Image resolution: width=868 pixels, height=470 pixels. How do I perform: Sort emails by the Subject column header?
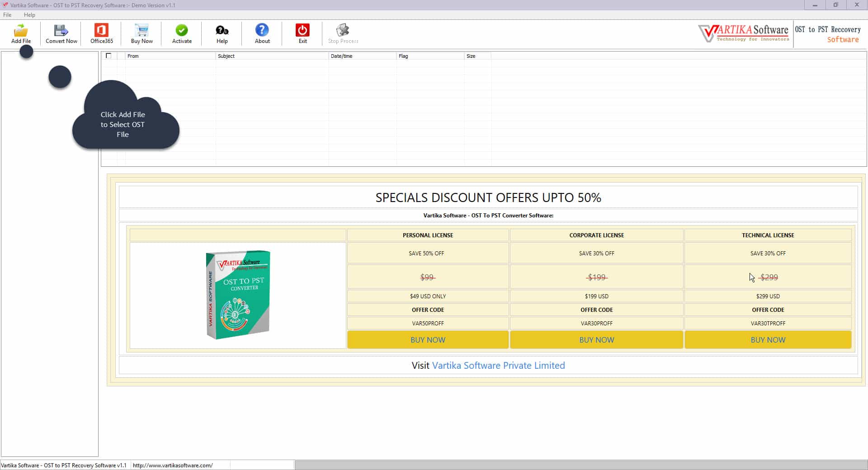[272, 56]
